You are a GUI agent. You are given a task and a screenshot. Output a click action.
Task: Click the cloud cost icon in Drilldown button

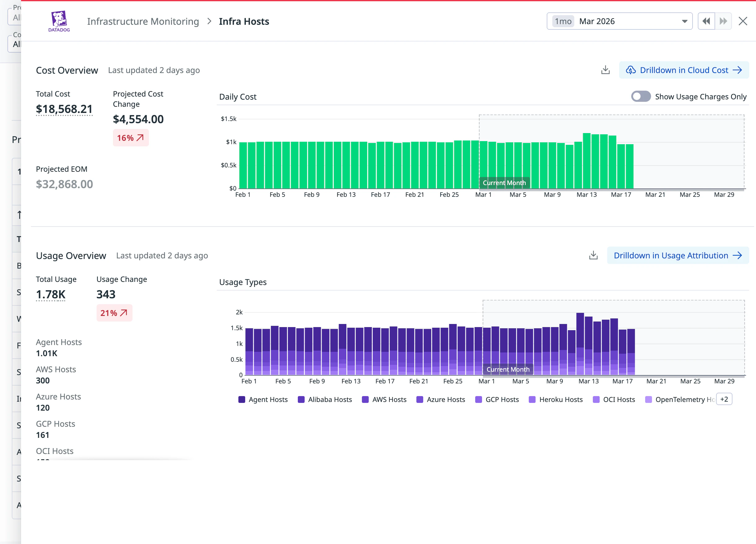[631, 70]
